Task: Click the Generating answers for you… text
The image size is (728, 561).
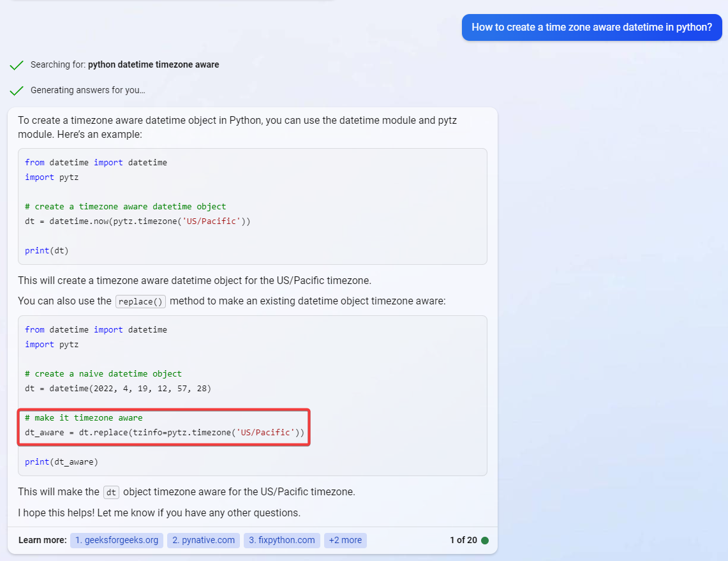Action: pos(88,90)
